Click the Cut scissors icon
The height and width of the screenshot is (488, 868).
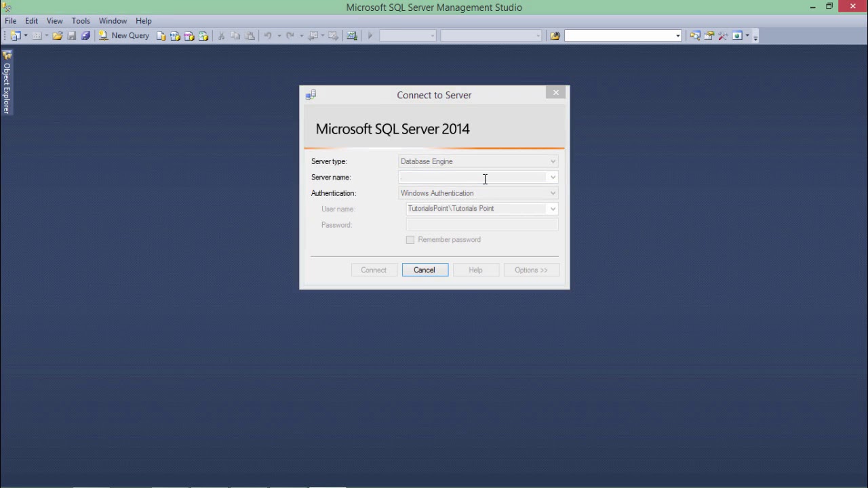221,36
